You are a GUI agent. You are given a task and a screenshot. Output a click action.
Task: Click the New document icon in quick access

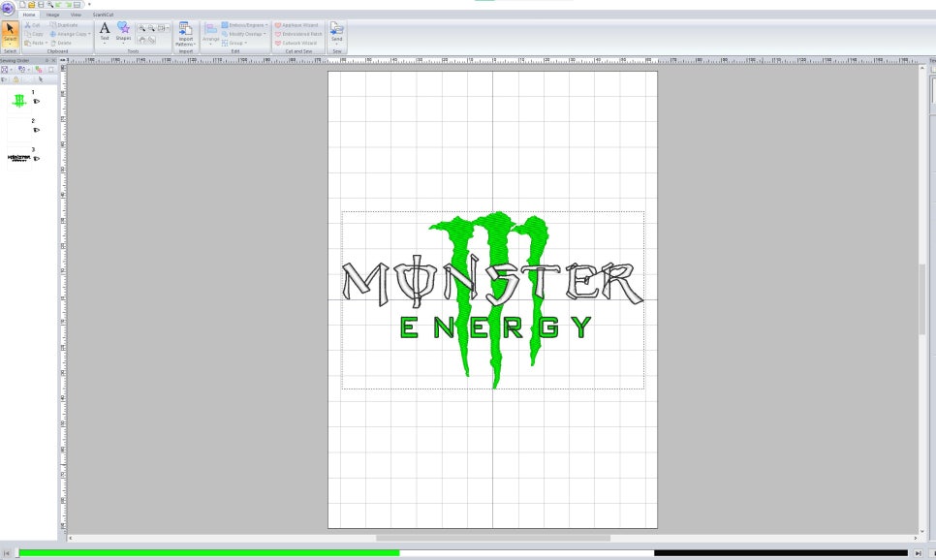click(x=22, y=4)
